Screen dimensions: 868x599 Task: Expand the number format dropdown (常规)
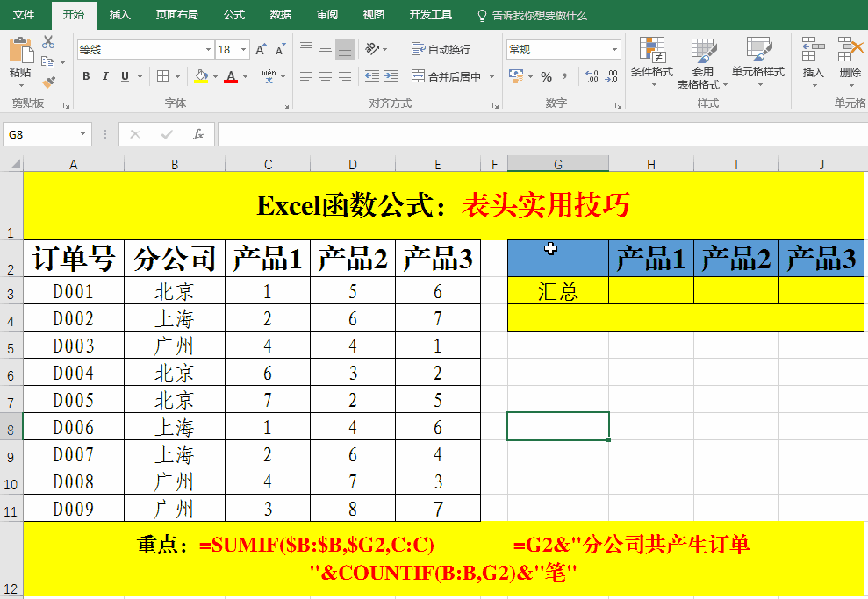pos(614,50)
